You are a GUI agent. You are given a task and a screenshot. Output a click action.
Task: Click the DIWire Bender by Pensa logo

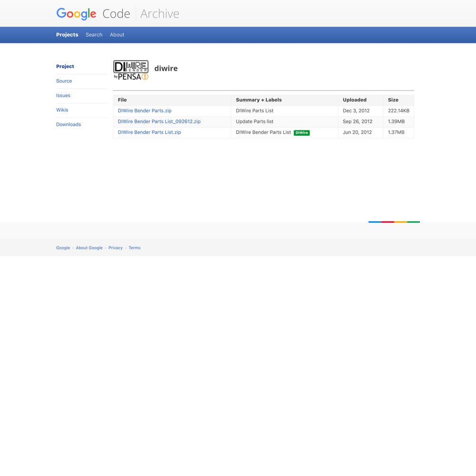tap(131, 70)
